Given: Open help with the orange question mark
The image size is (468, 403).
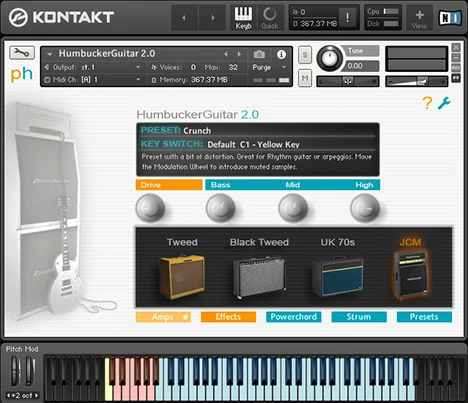Looking at the screenshot, I should coord(427,103).
